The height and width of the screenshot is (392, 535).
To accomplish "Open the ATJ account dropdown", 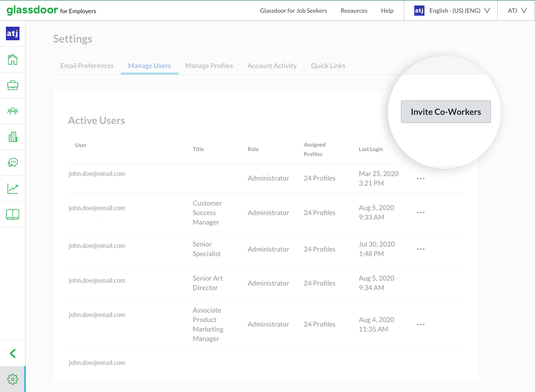I will coord(516,11).
